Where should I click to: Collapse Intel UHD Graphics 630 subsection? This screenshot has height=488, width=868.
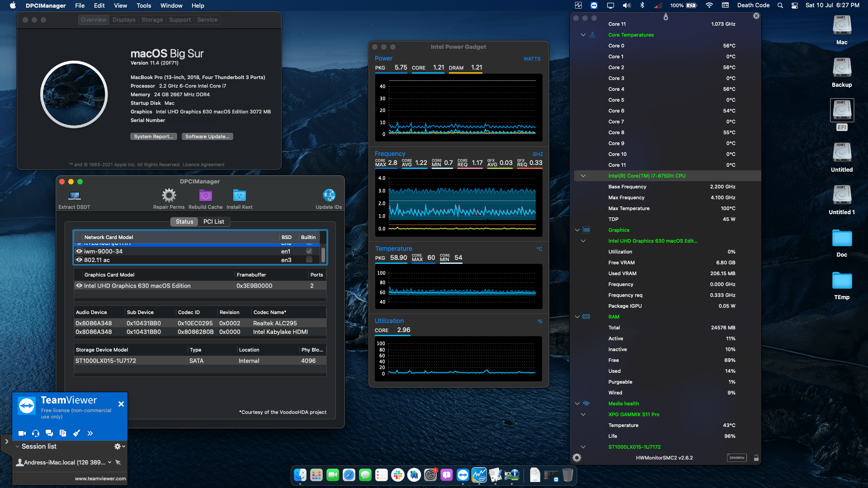coord(583,241)
